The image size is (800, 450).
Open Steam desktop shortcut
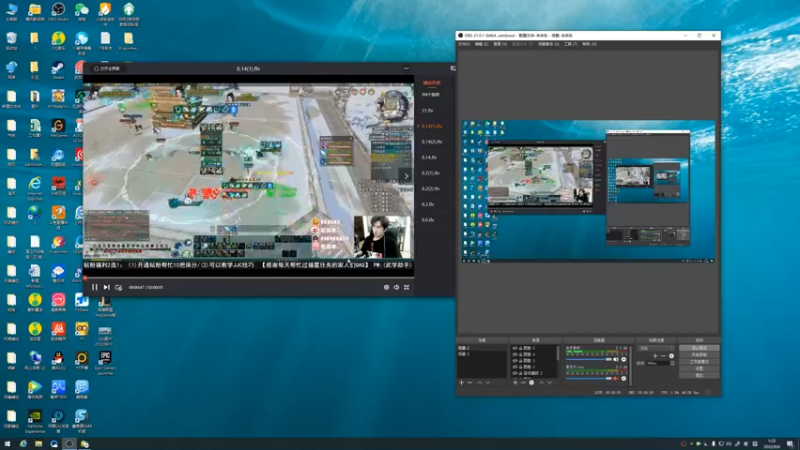58,70
